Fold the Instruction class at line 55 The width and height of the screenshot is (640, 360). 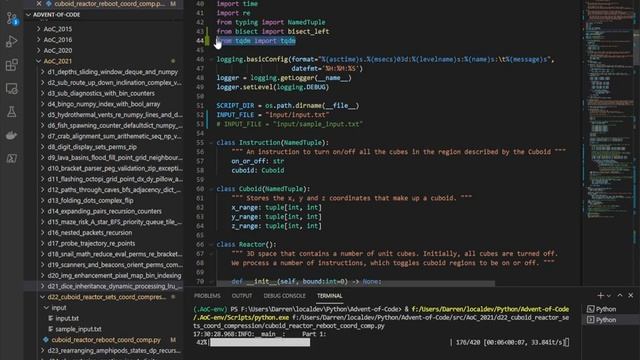point(211,142)
